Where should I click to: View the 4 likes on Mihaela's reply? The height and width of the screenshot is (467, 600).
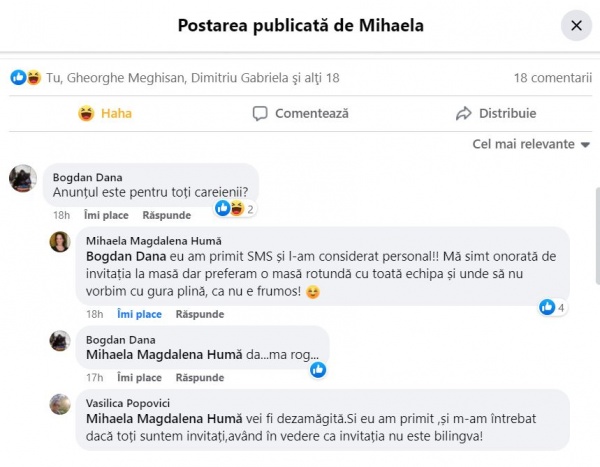[x=553, y=307]
